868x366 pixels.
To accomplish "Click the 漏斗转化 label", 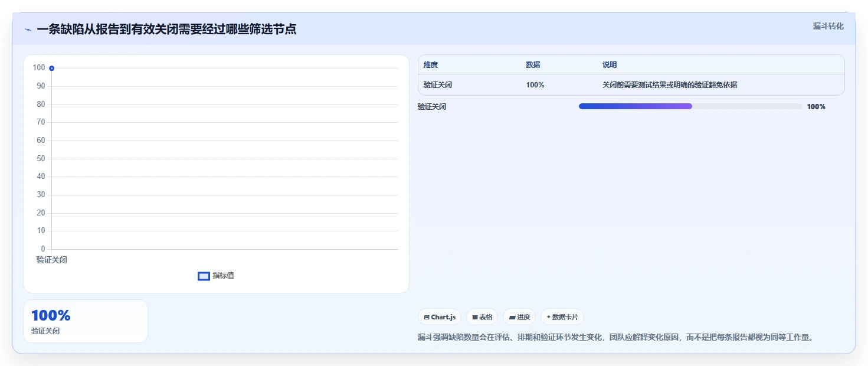I will pos(828,26).
